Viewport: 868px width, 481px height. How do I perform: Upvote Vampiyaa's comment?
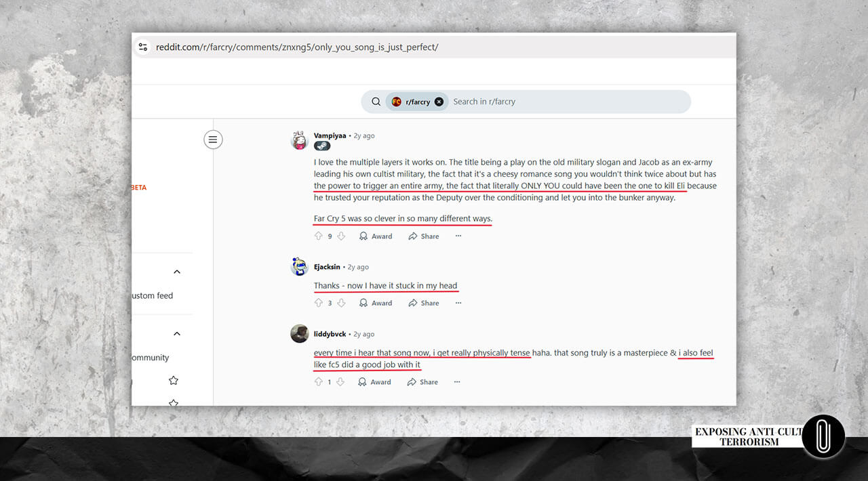[319, 236]
